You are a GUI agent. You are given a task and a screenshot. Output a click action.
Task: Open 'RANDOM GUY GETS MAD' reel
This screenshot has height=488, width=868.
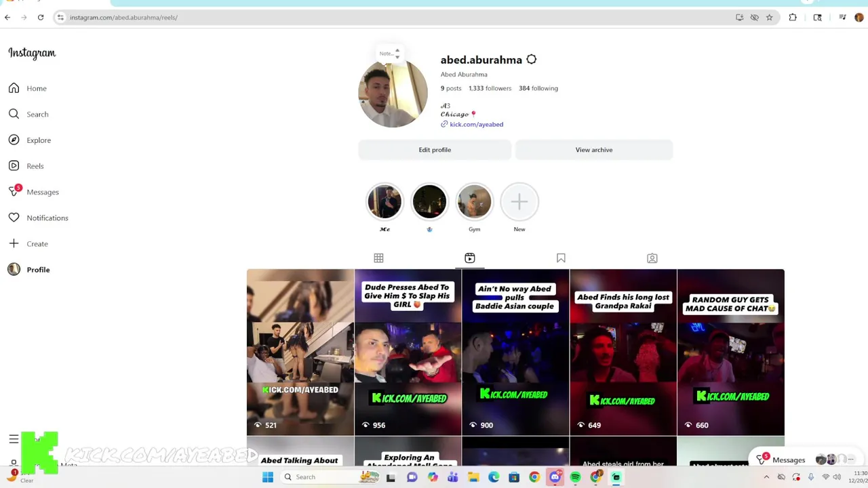coord(731,352)
